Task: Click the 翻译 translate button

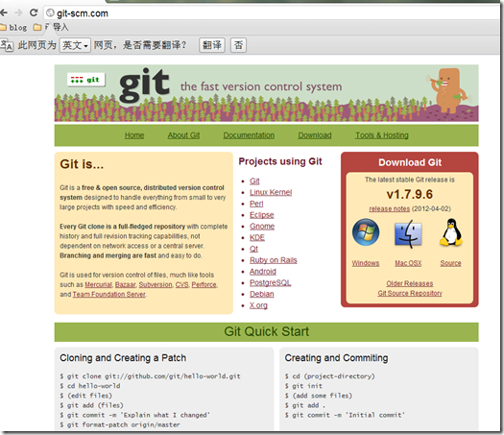Action: (x=212, y=45)
